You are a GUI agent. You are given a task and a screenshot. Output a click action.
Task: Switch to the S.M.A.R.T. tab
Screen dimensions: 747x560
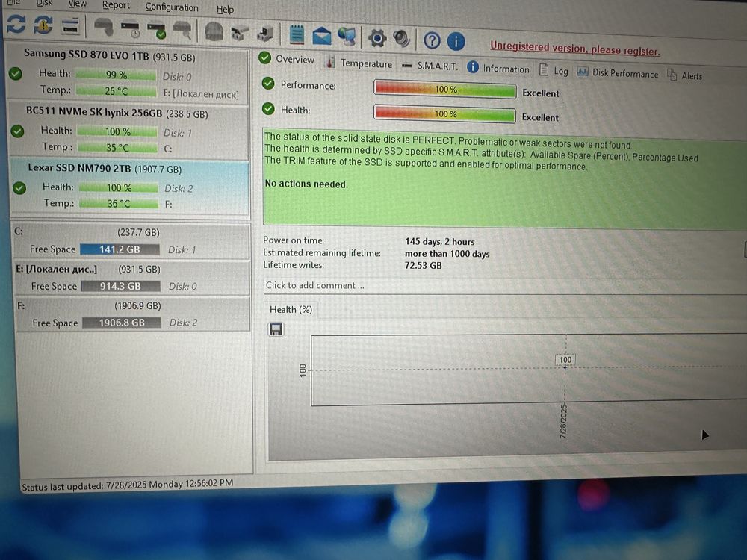[430, 66]
